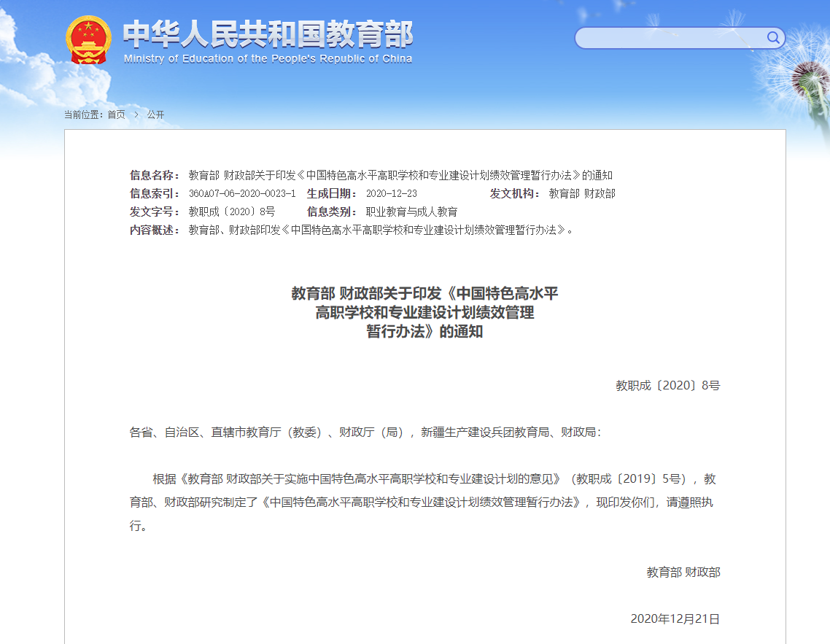
Task: Click issuing agency value 教育部 财政部
Action: [x=582, y=194]
